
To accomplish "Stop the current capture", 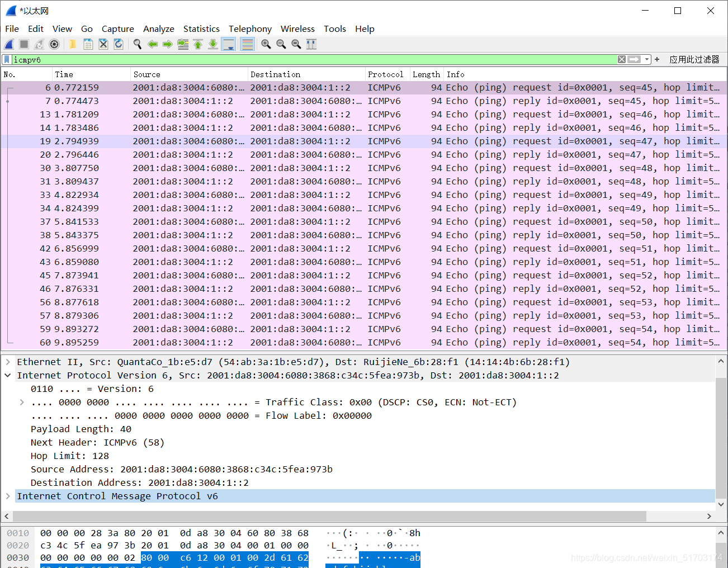I will tap(23, 44).
